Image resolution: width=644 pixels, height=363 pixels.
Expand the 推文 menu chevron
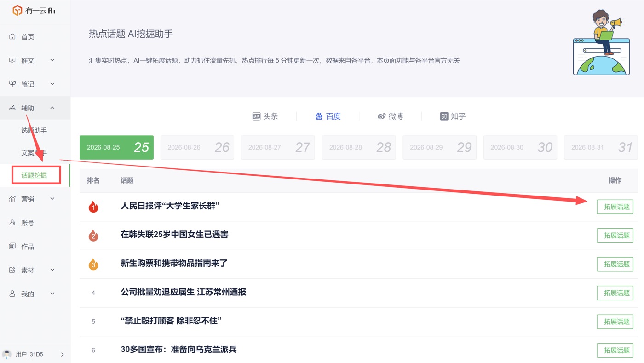(x=52, y=60)
